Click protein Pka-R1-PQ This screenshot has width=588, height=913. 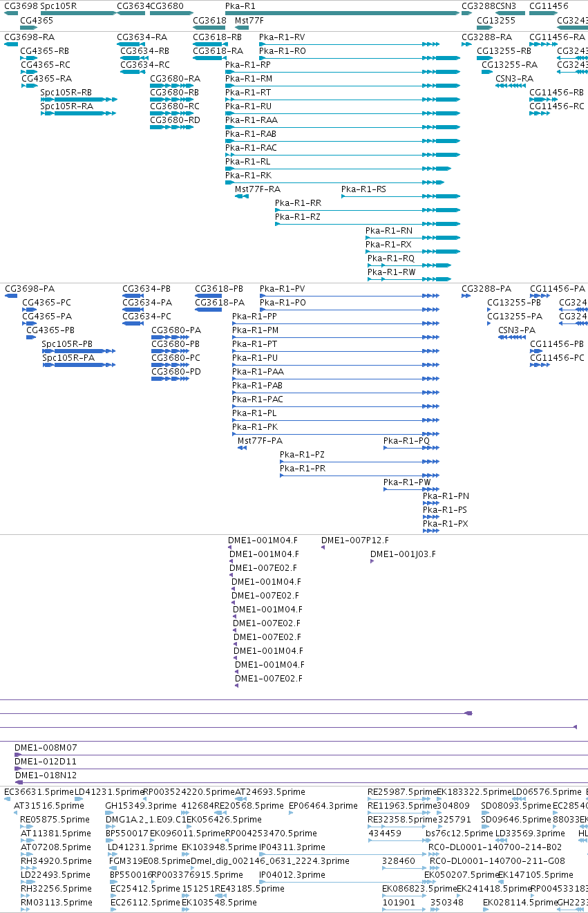click(406, 440)
